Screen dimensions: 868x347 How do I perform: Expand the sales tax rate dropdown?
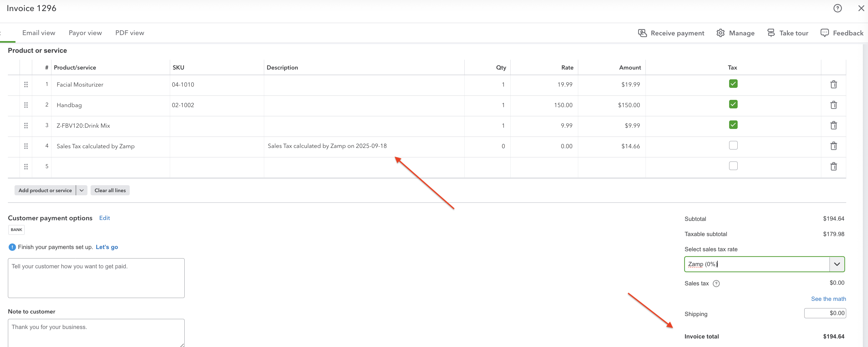coord(837,265)
